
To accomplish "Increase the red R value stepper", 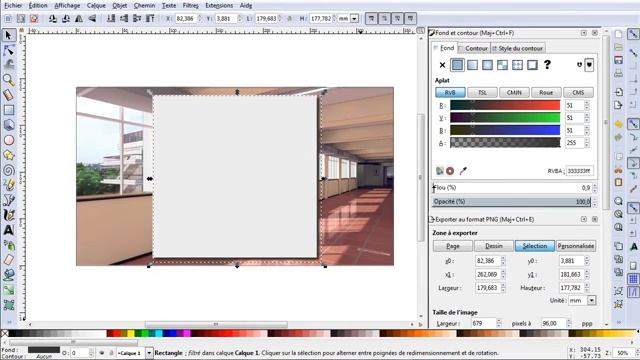I will coord(587,103).
